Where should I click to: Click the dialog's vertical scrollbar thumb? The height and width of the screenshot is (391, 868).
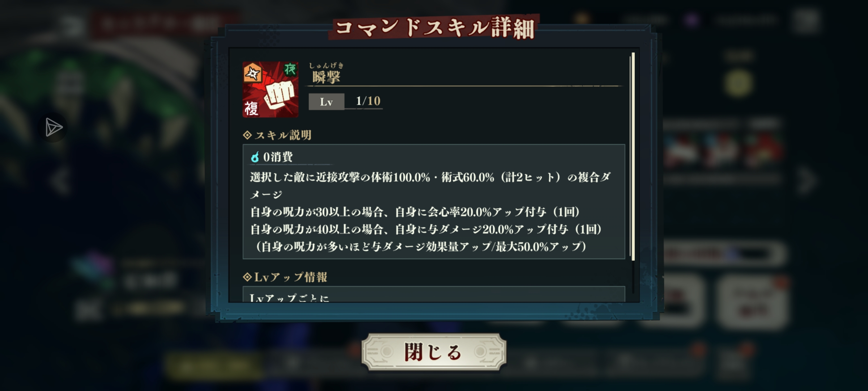pyautogui.click(x=633, y=156)
